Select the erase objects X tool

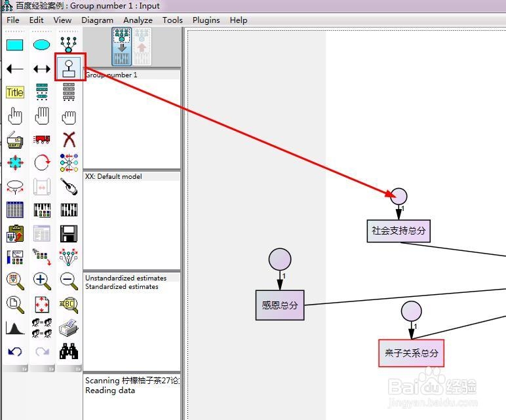69,140
